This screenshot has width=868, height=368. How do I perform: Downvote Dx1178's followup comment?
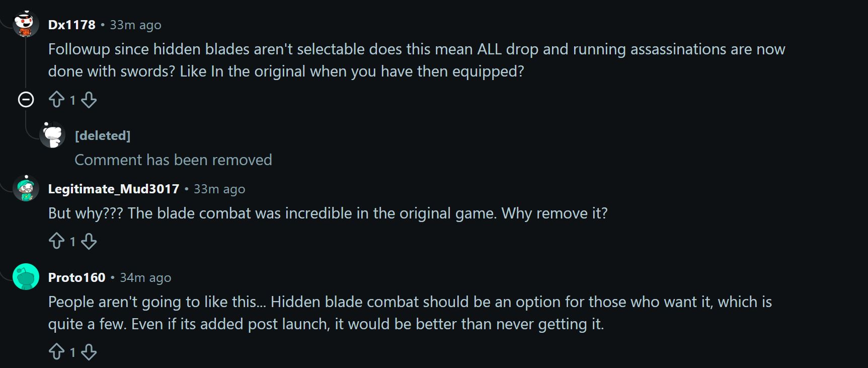[90, 100]
